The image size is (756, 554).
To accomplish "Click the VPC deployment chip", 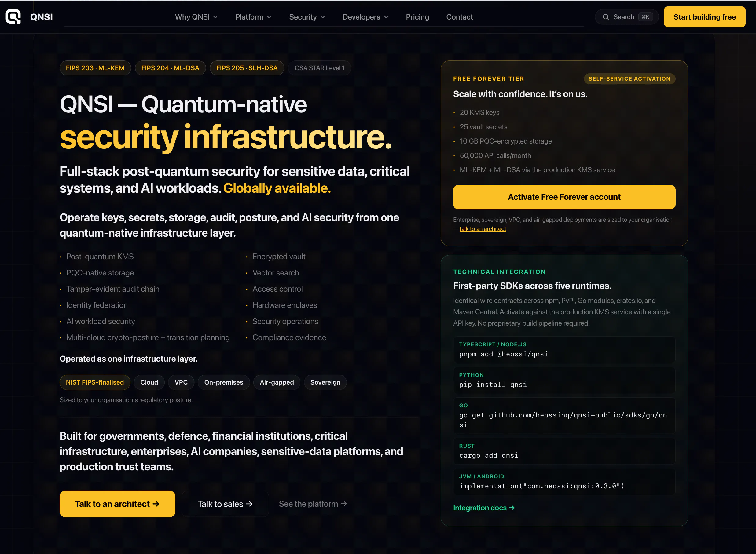I will click(181, 382).
